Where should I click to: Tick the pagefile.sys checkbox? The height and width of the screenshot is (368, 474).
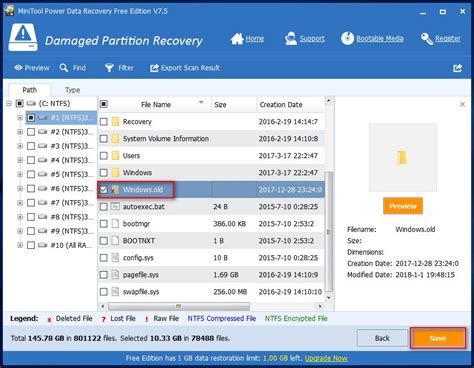pos(104,275)
